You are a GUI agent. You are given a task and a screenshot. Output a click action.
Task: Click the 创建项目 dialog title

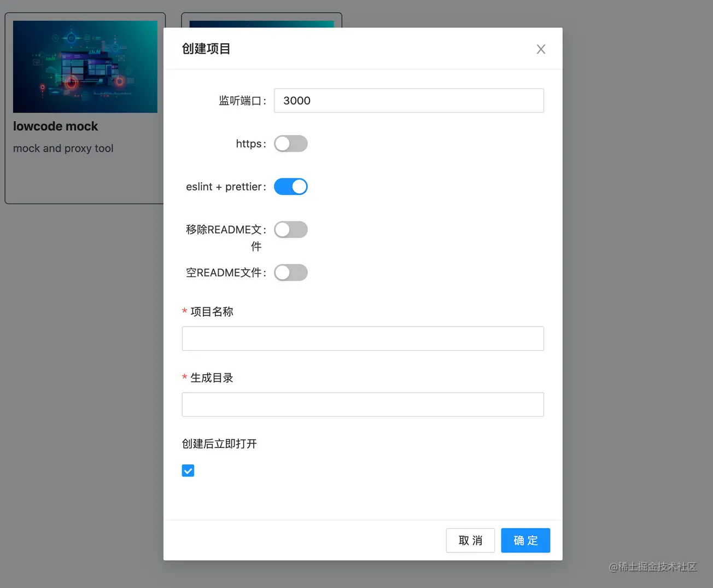tap(206, 49)
